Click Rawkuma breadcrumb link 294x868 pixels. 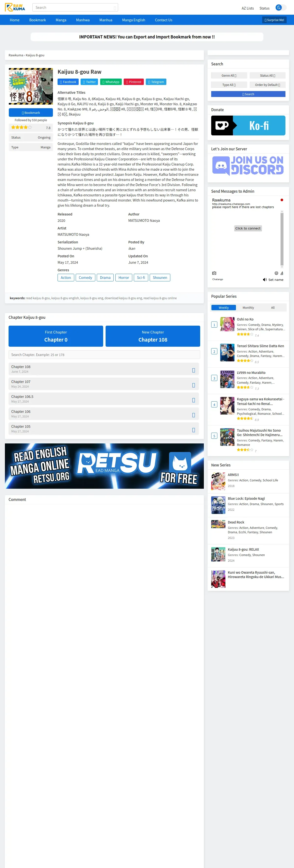(16, 55)
